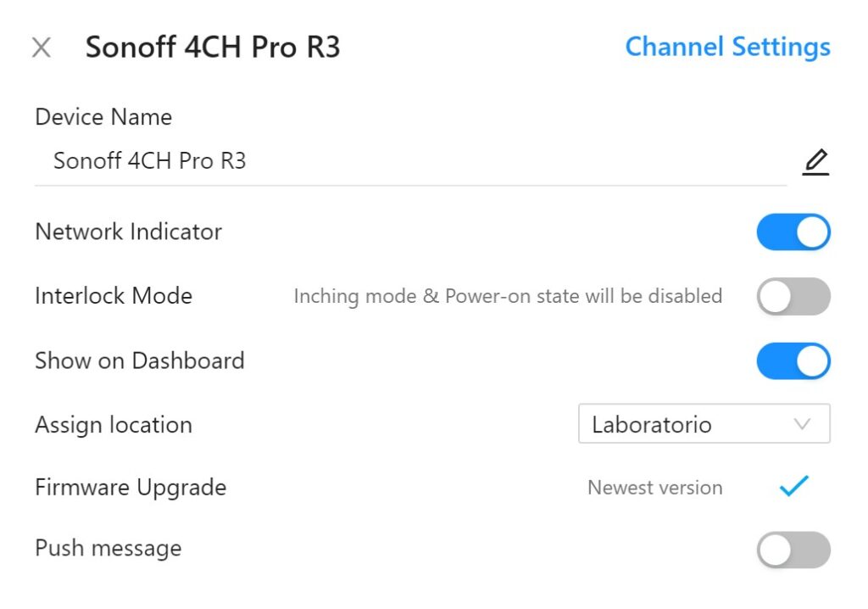Viewport: 868px width, 609px height.
Task: Click the Assign location label
Action: (114, 424)
